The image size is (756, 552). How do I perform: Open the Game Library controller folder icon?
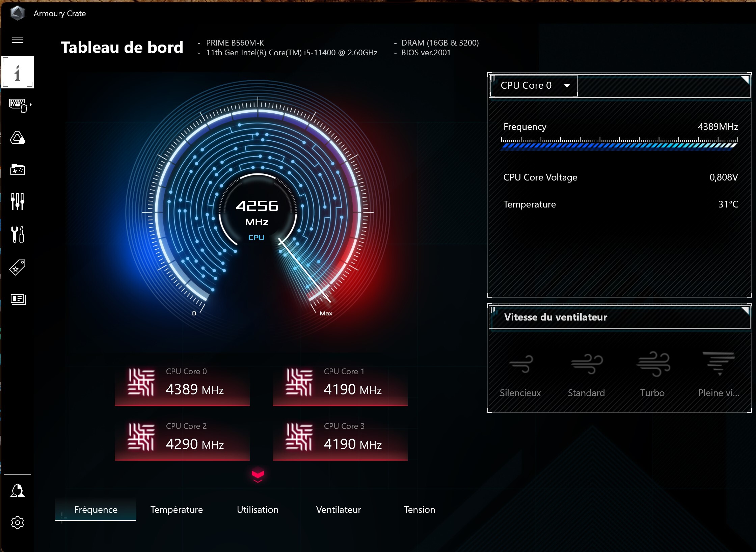[18, 169]
